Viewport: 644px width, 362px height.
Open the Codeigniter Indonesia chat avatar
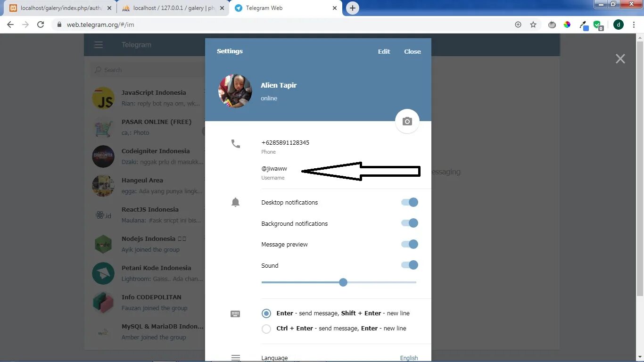click(103, 156)
